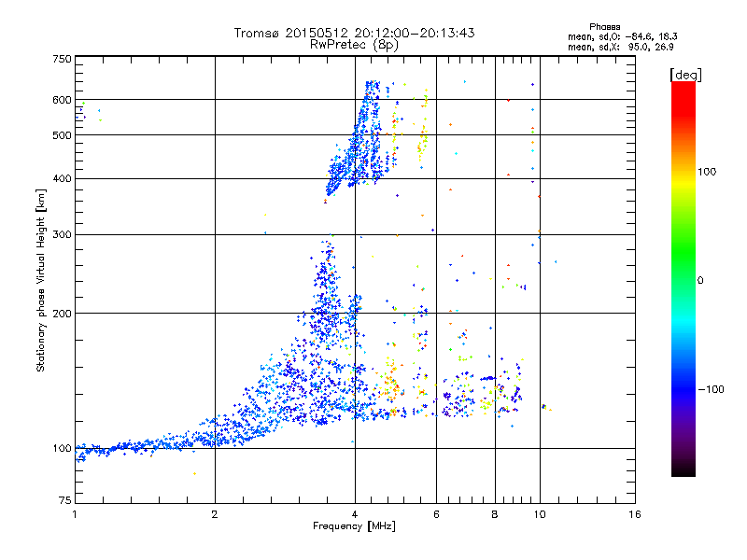This screenshot has height=560, width=747.
Task: Click the y-axis tick label "400"
Action: point(62,178)
